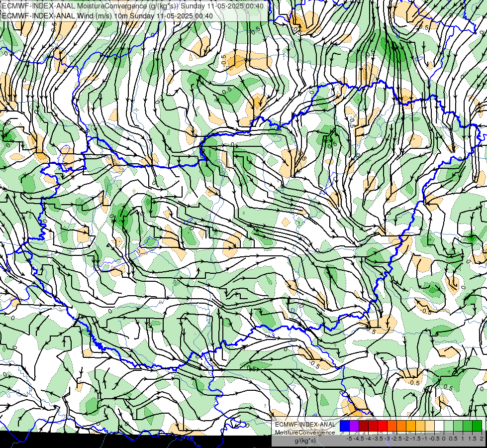Select the darkest red legend swatch
The image size is (487, 448).
coord(364,426)
